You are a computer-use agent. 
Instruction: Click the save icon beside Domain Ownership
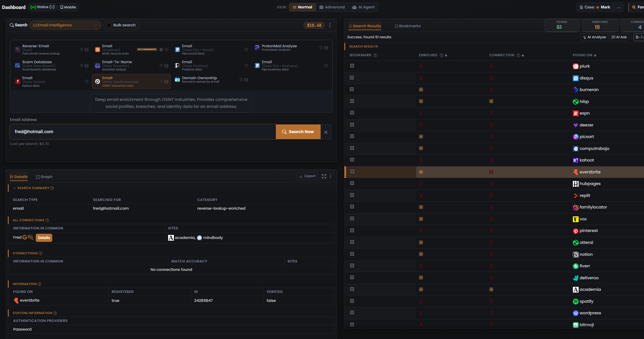point(246,80)
